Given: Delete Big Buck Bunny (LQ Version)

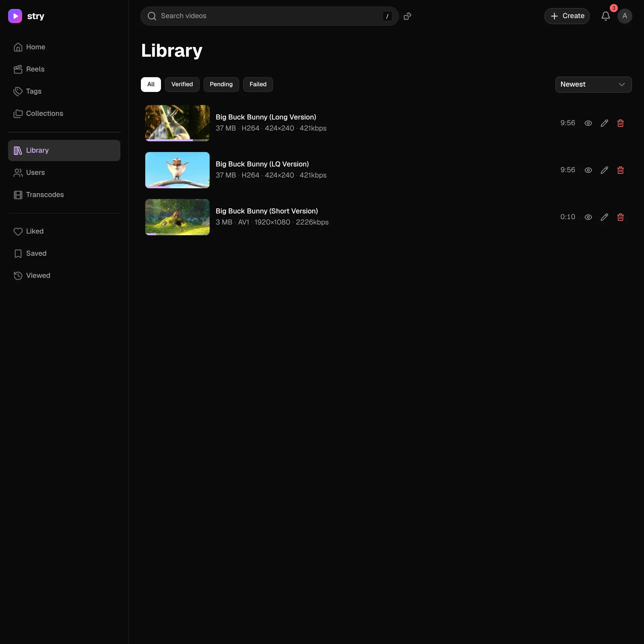Looking at the screenshot, I should pyautogui.click(x=621, y=170).
